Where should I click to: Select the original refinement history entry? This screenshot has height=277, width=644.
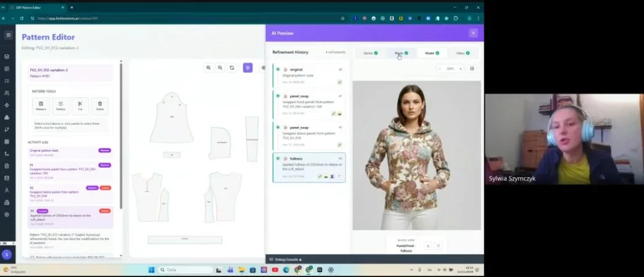[x=309, y=76]
